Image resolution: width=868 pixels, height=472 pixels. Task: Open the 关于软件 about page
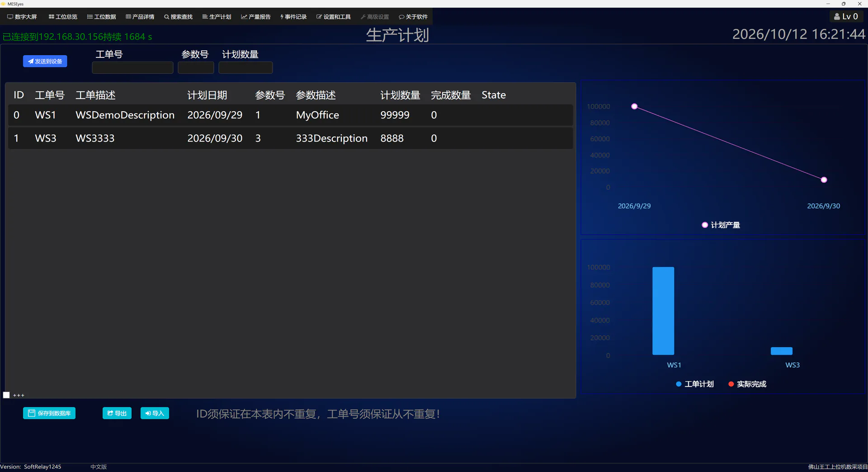point(413,17)
